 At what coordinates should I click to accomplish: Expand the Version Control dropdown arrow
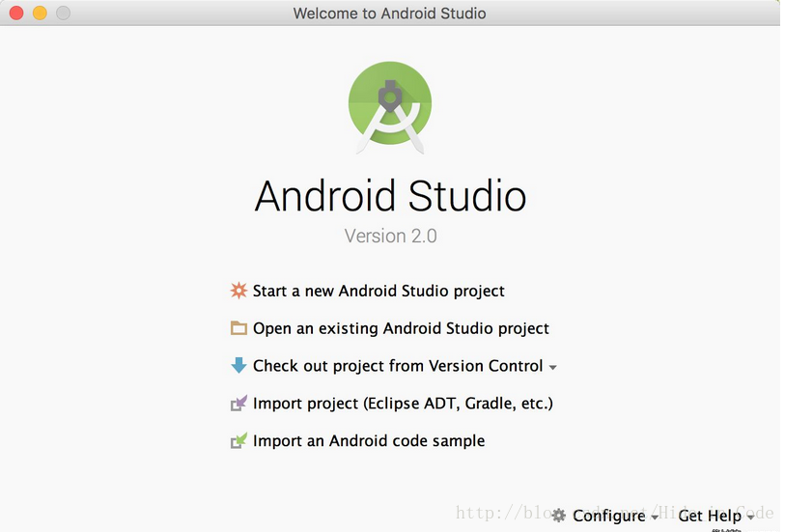[x=552, y=367]
